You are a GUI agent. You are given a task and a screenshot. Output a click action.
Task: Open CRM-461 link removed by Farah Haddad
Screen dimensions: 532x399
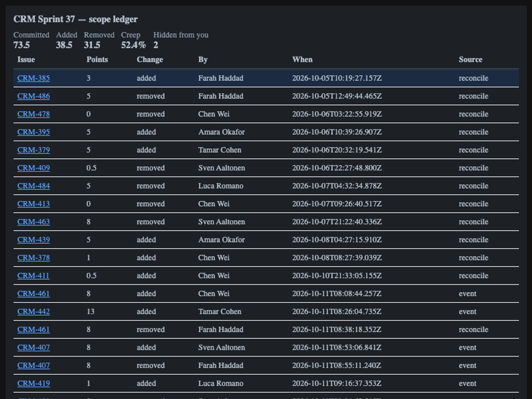pyautogui.click(x=34, y=329)
